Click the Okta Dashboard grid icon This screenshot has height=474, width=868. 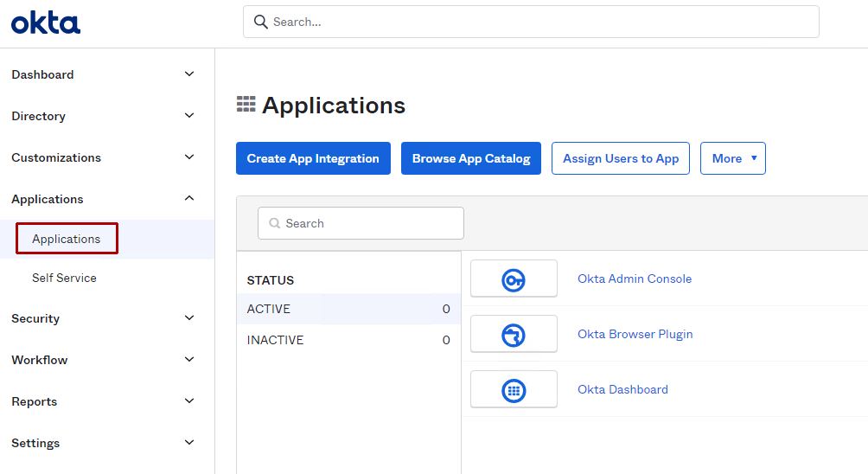click(514, 390)
